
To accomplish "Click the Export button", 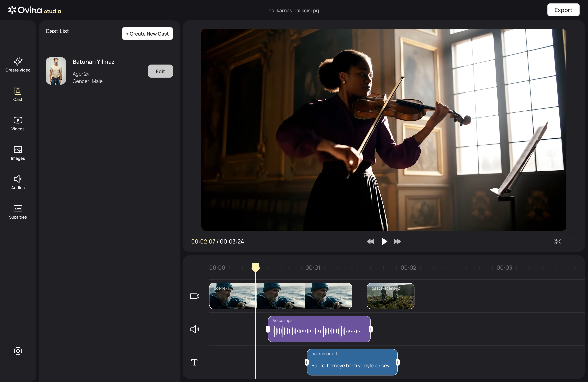I will pos(563,10).
